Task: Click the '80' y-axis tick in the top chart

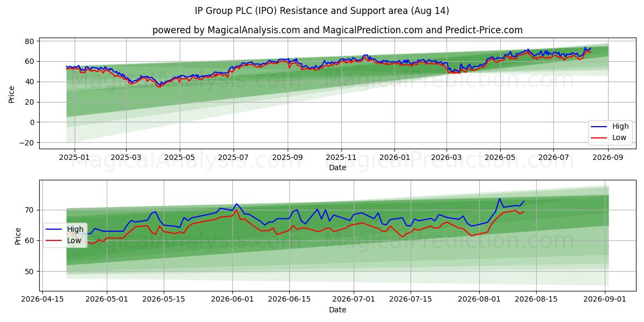Action: pyautogui.click(x=30, y=41)
